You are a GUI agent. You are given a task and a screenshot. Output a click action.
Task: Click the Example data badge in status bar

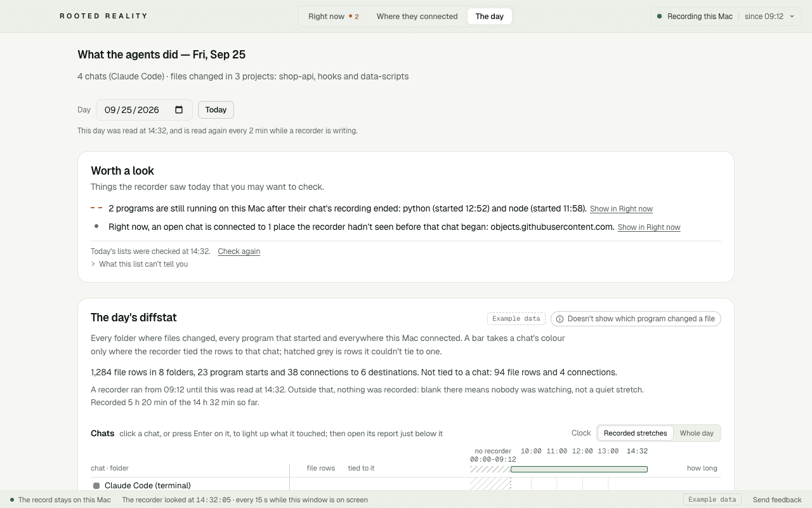click(x=712, y=500)
